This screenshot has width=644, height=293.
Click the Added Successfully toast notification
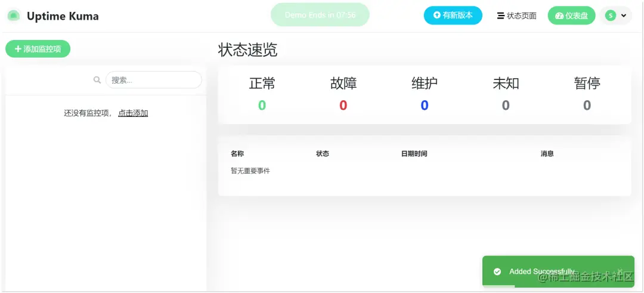558,272
